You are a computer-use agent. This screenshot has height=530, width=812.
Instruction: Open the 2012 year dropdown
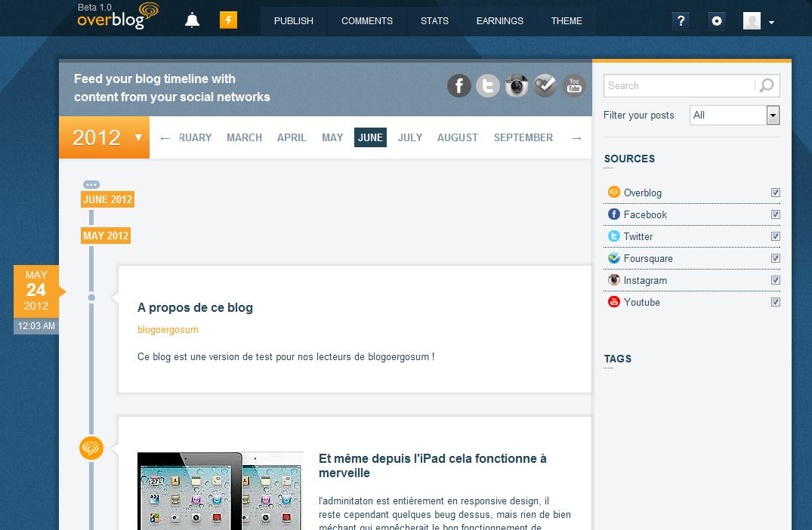pos(104,137)
